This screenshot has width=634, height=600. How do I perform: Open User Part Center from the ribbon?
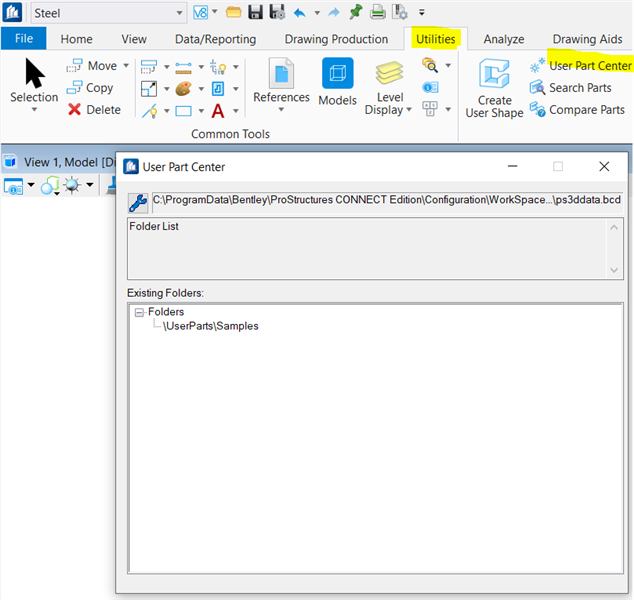point(580,65)
